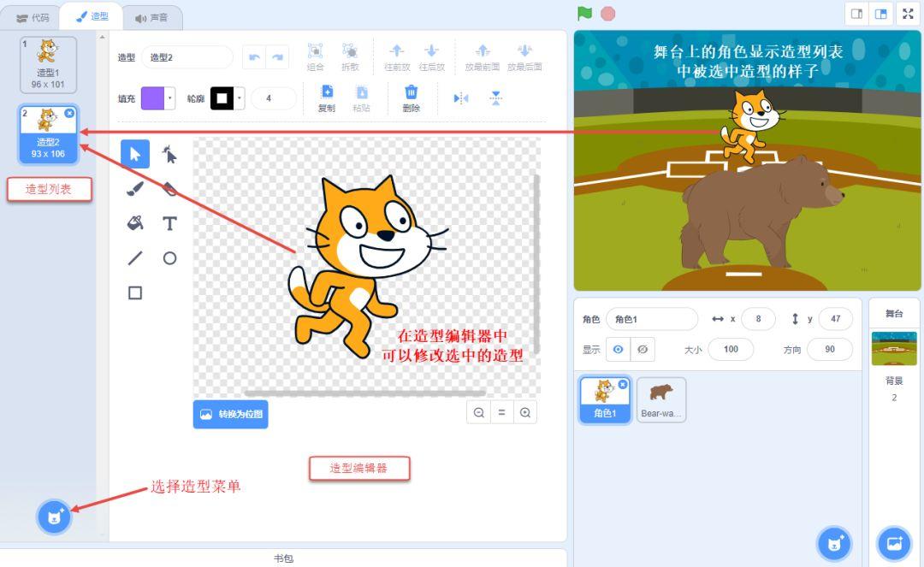Click the purple fill color swatch
This screenshot has width=924, height=567.
coord(152,98)
